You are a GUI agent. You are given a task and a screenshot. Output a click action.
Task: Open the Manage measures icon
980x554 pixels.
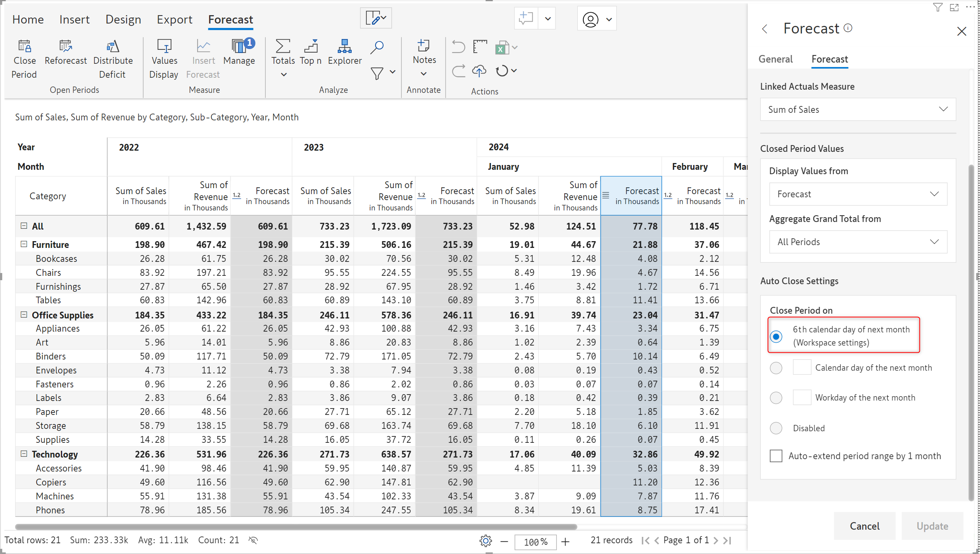pos(239,47)
